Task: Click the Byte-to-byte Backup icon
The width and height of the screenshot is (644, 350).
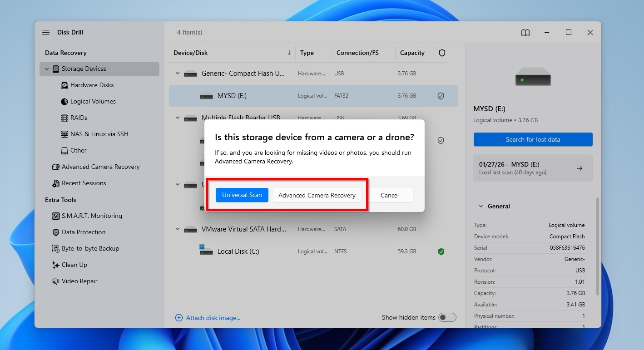Action: 56,249
